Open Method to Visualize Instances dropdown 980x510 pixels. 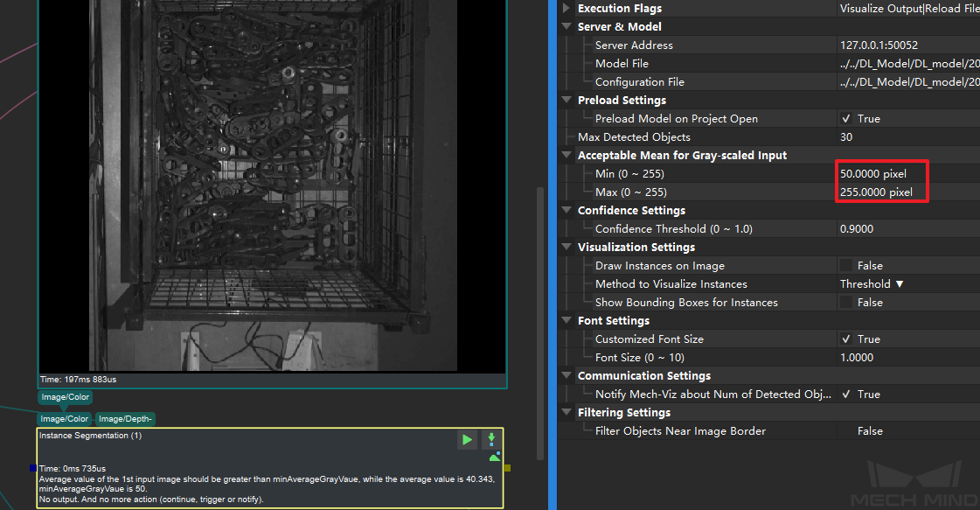click(872, 284)
